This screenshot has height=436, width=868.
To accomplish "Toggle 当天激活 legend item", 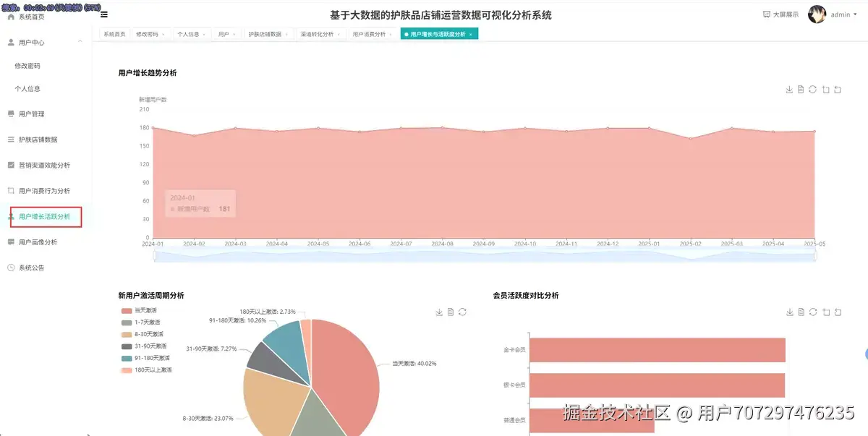I will click(x=140, y=310).
